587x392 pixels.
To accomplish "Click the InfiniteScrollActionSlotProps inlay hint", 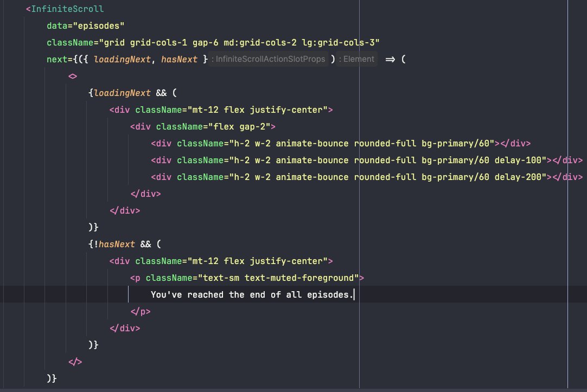I will click(269, 59).
